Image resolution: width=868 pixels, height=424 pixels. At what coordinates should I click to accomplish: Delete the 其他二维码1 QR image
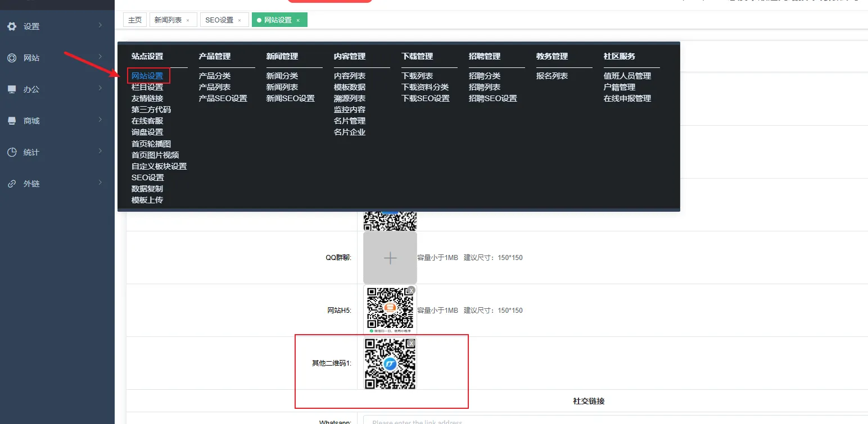click(x=411, y=343)
